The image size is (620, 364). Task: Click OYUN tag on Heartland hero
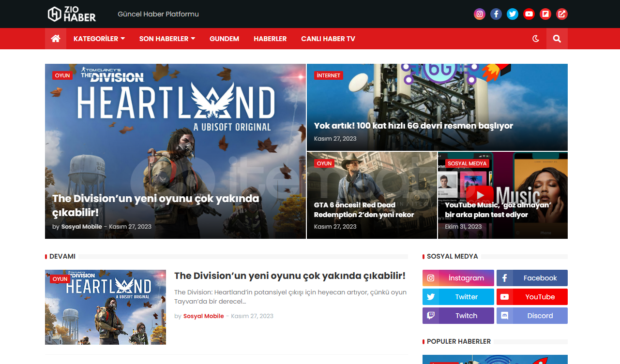(62, 75)
